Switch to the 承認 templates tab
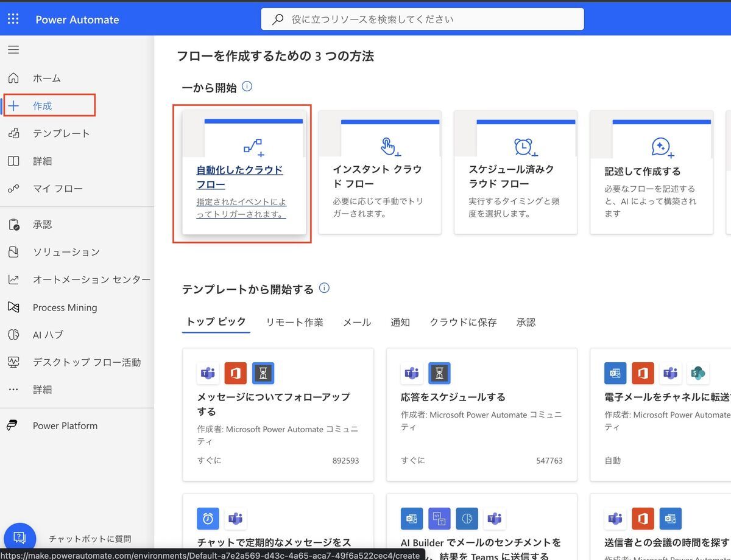731x560 pixels. point(526,322)
